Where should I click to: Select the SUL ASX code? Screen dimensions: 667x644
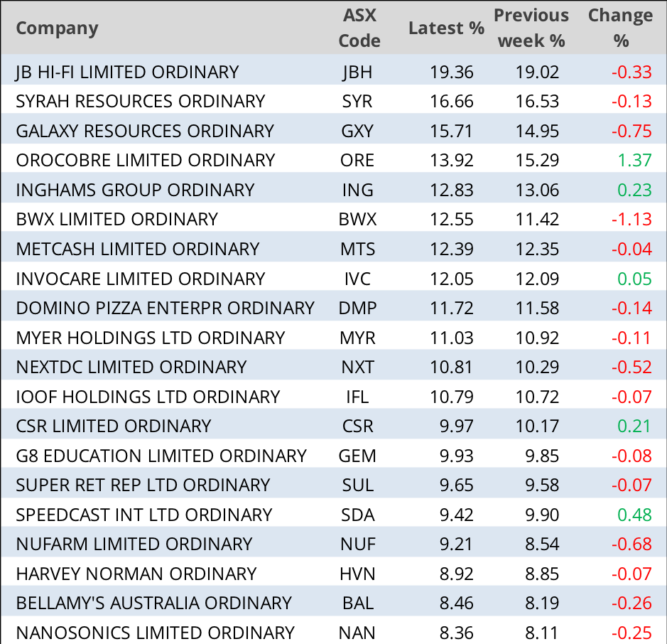[x=357, y=485]
